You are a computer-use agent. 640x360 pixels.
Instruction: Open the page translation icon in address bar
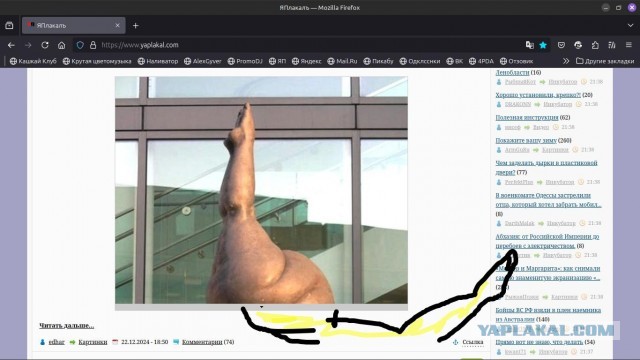click(529, 45)
